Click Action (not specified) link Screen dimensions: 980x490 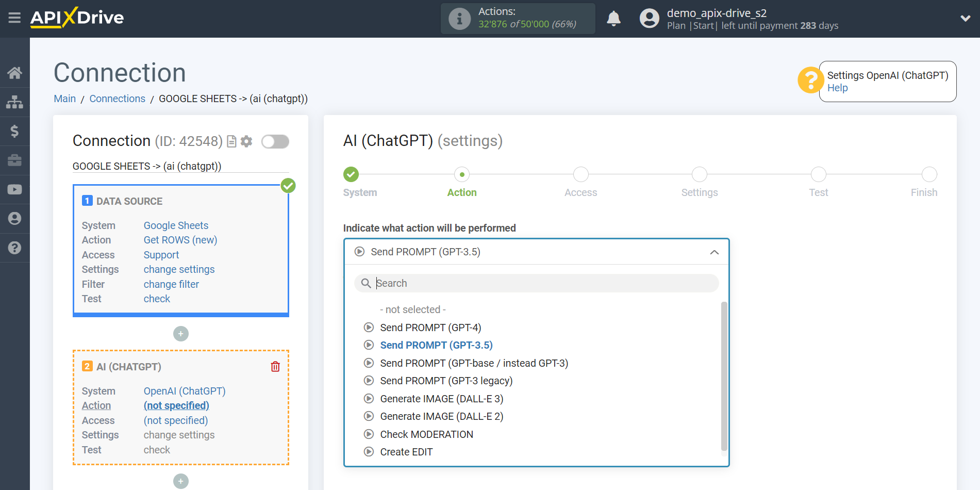click(x=176, y=405)
